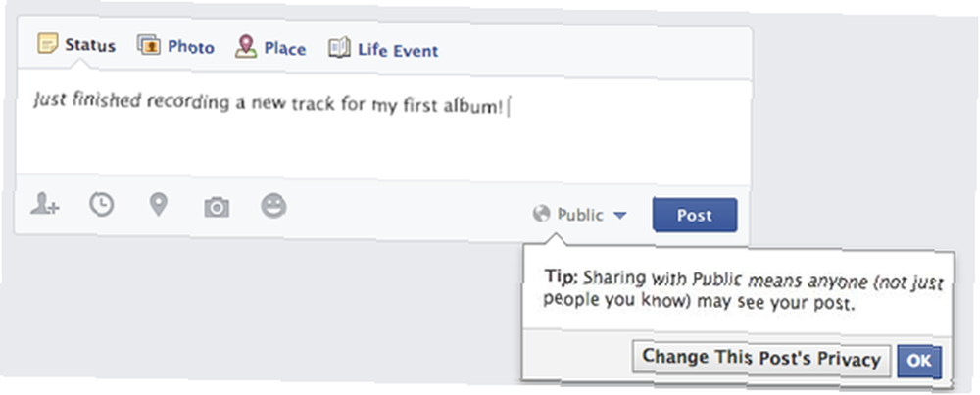Add a location with the pin icon
The image size is (980, 395).
point(159,205)
